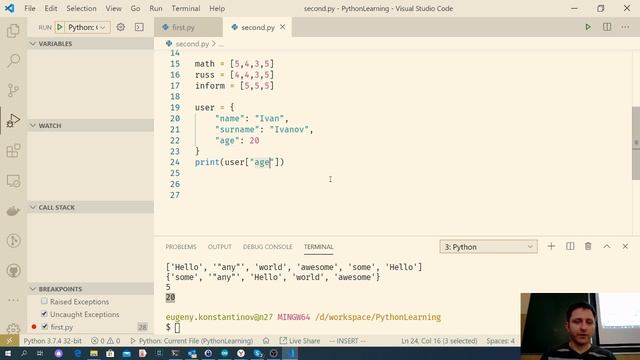
Task: Collapse the VARIABLES section
Action: click(x=91, y=44)
